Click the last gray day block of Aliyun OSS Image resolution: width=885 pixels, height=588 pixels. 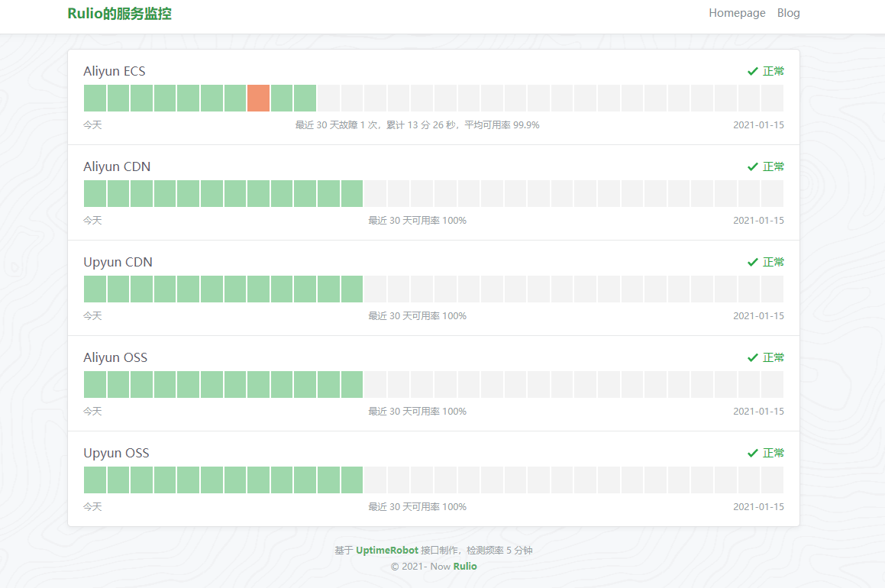point(772,385)
